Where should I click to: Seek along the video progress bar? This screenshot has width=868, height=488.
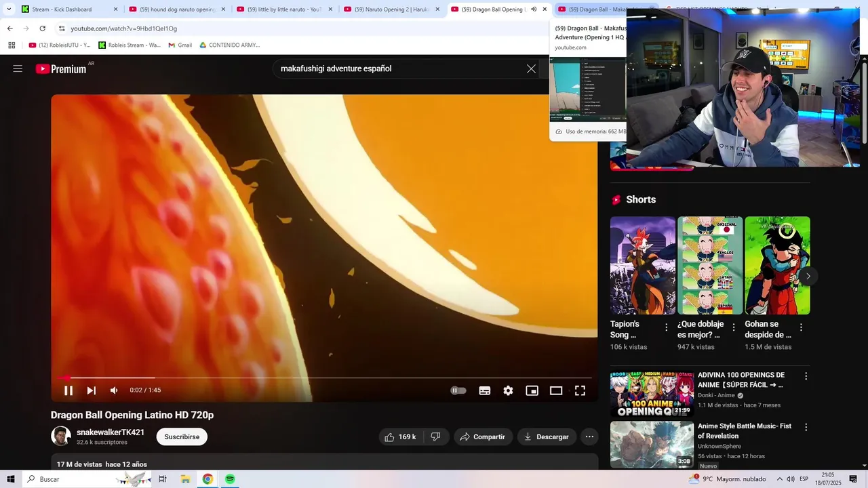click(x=324, y=378)
